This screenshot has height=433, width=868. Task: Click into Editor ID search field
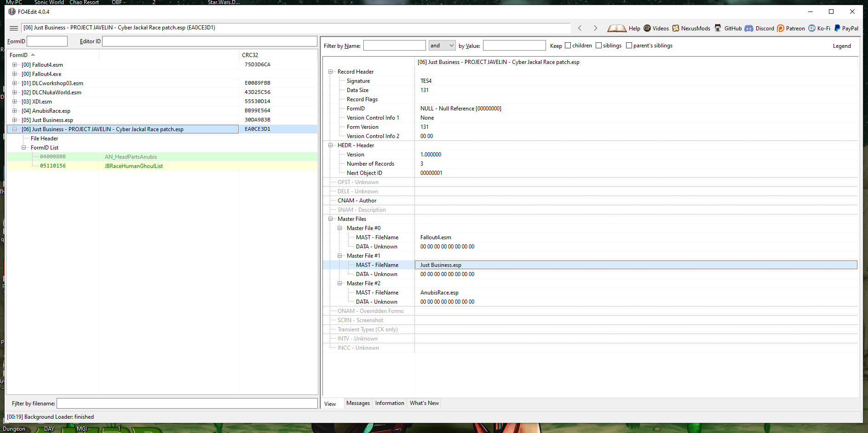coord(210,41)
